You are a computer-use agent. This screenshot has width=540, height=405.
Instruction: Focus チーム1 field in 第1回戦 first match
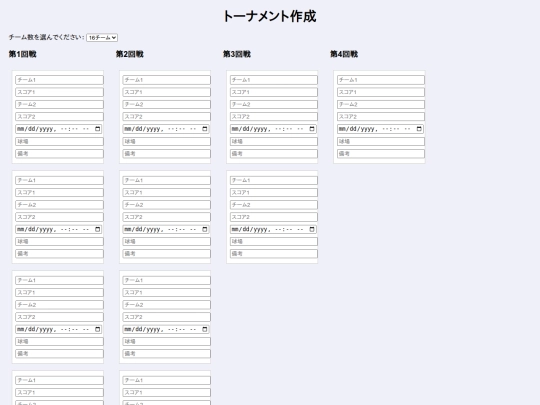pyautogui.click(x=59, y=80)
